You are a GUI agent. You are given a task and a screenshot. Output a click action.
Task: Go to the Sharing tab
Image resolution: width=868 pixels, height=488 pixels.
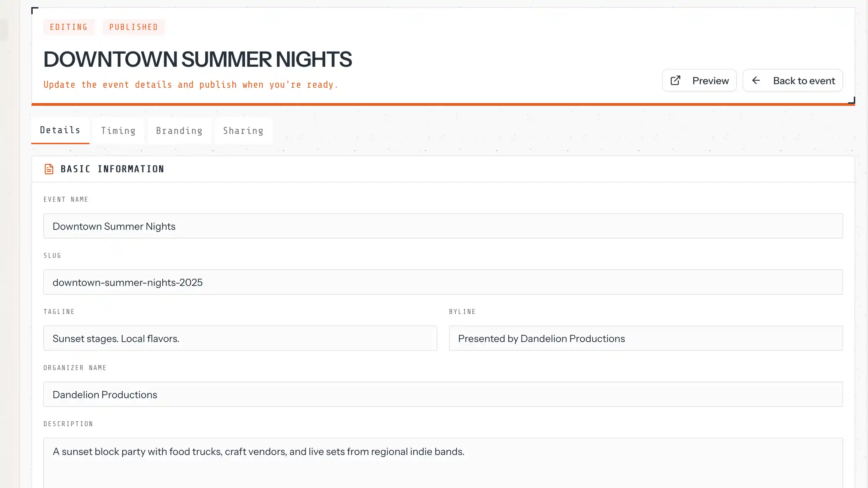coord(243,131)
